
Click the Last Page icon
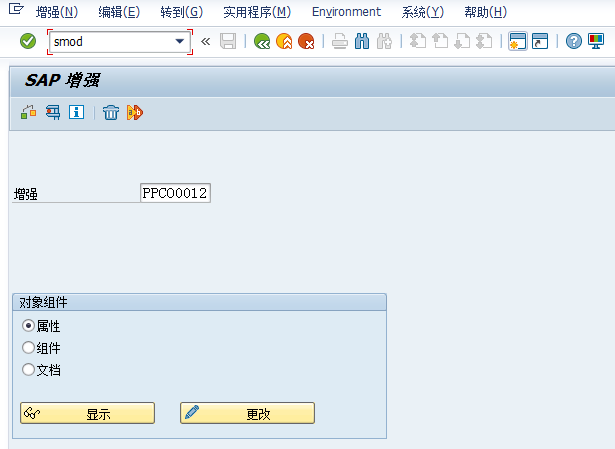484,41
